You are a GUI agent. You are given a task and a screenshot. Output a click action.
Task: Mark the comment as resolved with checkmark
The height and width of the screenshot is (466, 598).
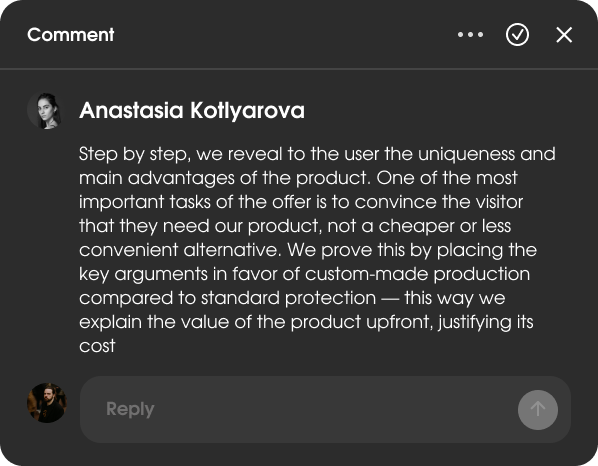point(517,35)
